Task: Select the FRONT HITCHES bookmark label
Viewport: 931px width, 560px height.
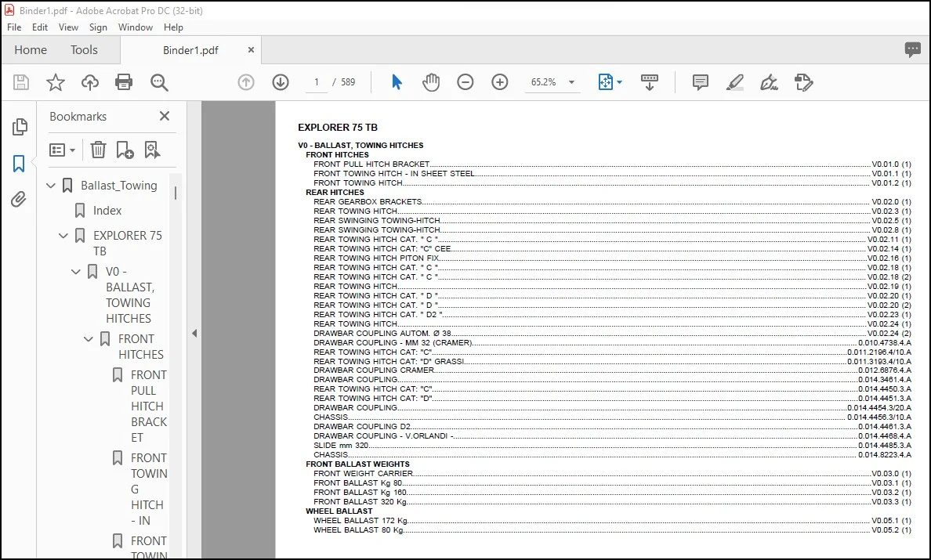Action: pos(141,346)
